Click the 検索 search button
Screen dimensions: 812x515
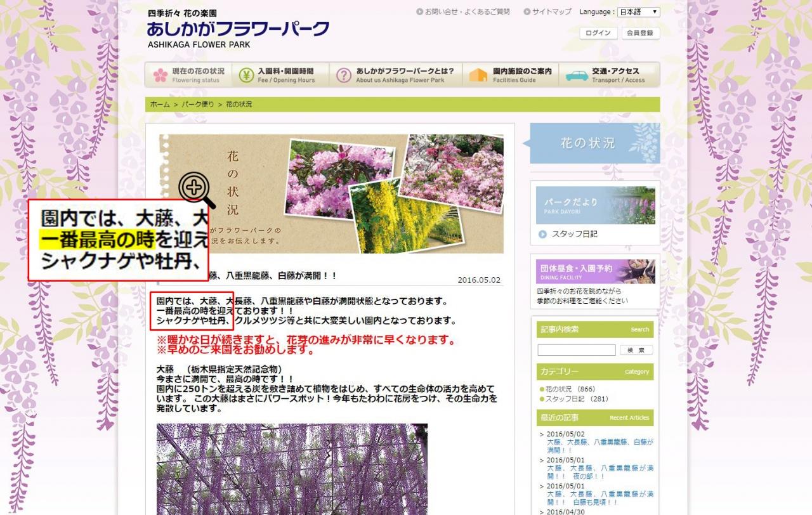tap(636, 350)
